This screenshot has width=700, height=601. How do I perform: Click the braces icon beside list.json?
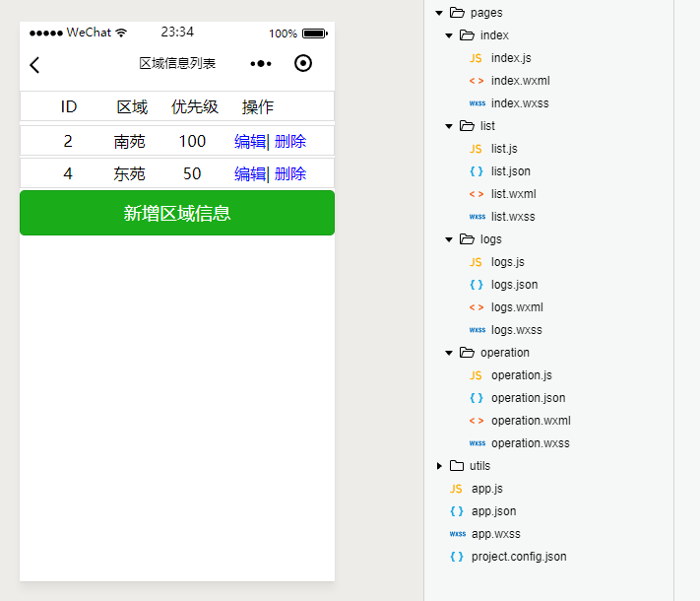pyautogui.click(x=477, y=171)
